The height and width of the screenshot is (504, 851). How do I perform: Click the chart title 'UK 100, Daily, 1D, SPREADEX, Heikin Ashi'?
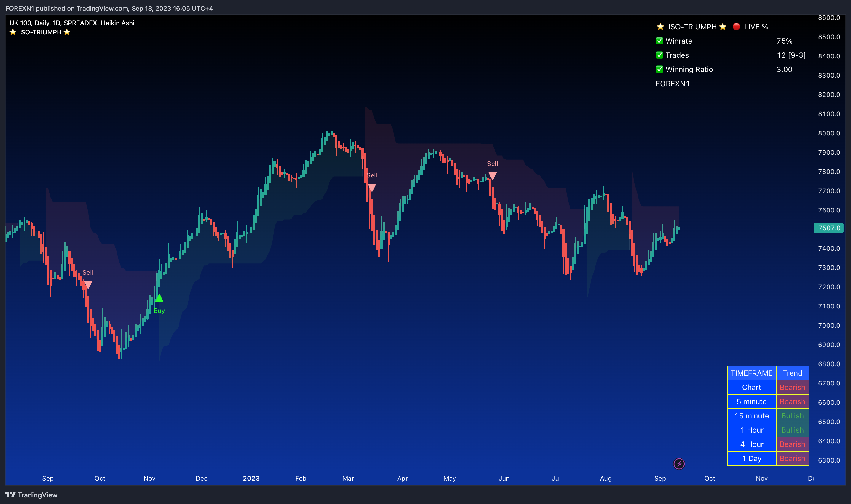point(72,23)
